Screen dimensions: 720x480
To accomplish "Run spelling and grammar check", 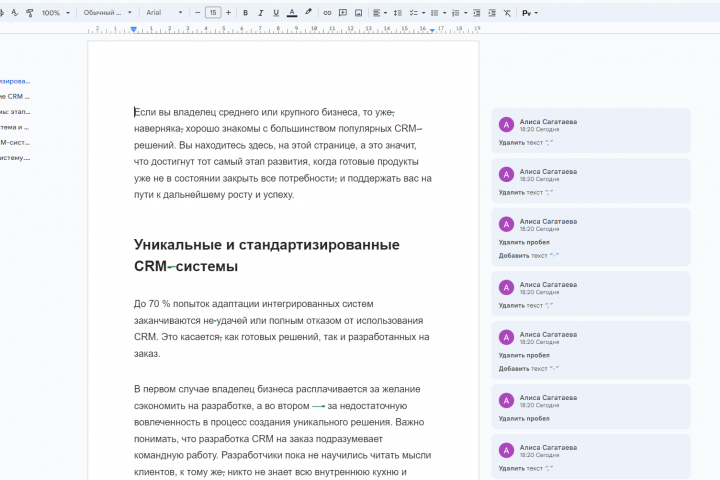I will [x=15, y=13].
